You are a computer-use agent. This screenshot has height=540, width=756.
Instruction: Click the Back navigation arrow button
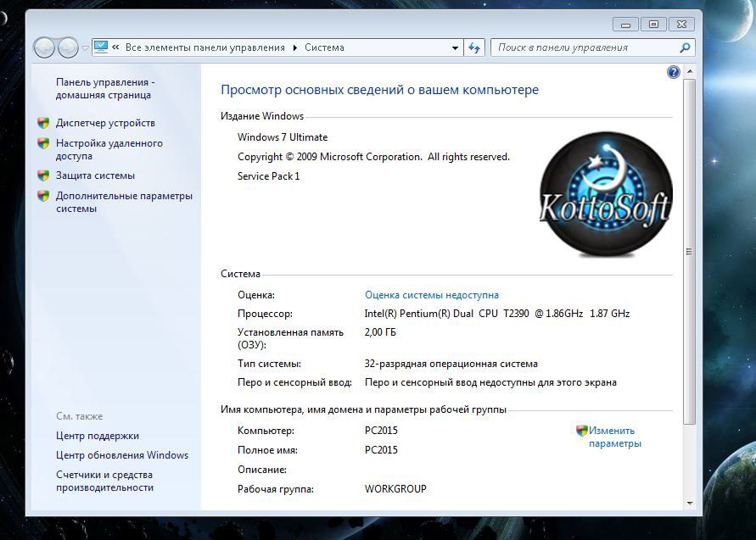point(44,47)
